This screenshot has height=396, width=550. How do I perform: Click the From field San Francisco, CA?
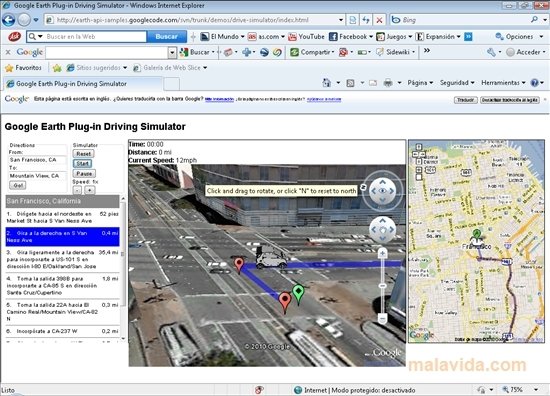point(37,160)
